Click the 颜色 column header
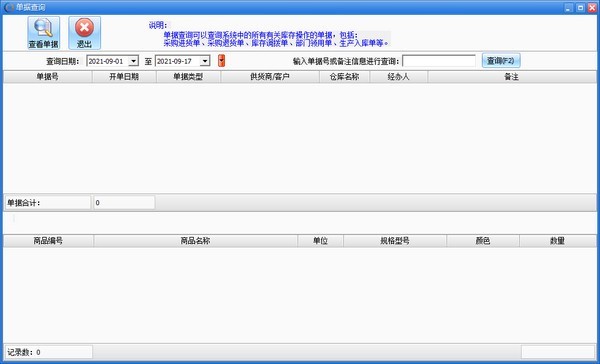This screenshot has width=600, height=364. [x=483, y=241]
